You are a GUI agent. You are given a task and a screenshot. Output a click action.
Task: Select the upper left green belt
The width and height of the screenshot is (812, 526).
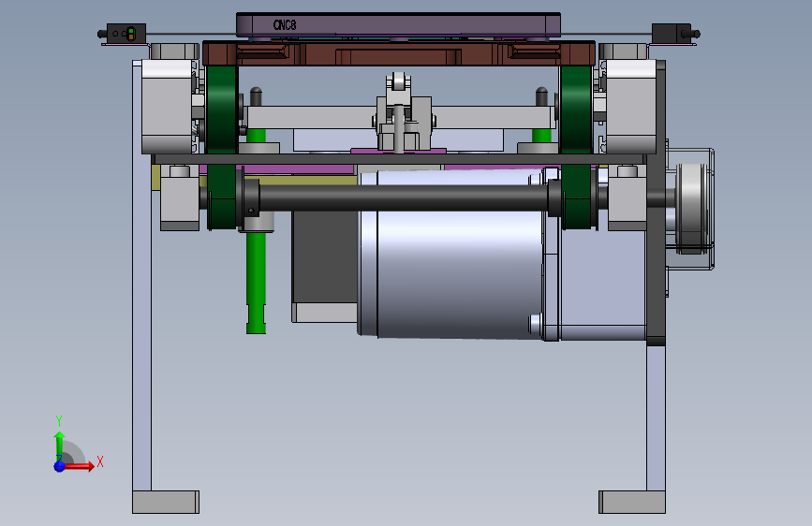(222, 109)
